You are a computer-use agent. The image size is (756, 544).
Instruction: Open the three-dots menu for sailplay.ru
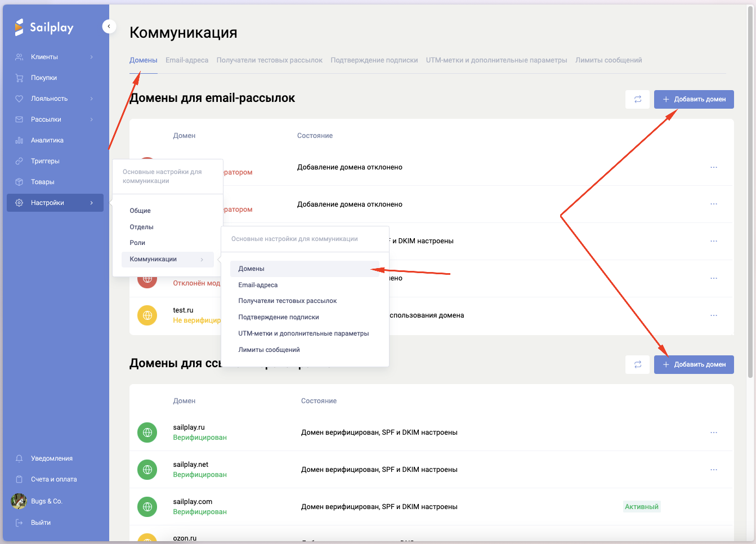[713, 432]
